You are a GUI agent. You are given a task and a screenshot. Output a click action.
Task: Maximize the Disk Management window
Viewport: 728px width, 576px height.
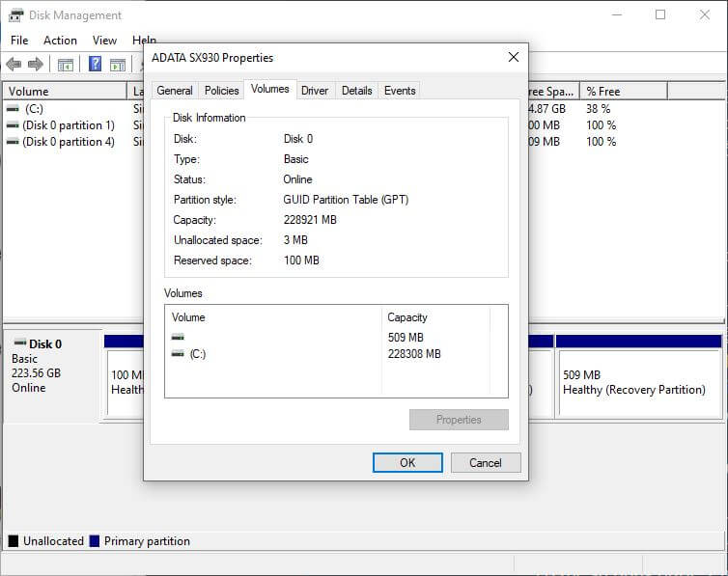point(660,14)
